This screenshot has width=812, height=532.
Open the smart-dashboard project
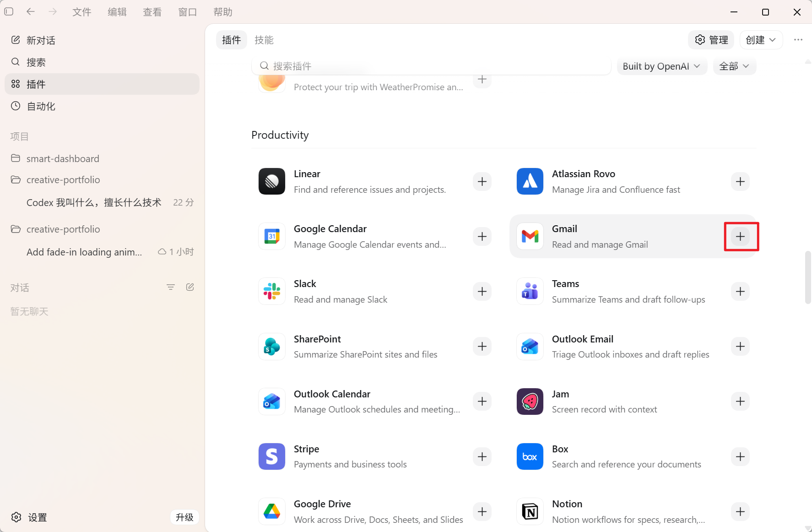[102, 158]
